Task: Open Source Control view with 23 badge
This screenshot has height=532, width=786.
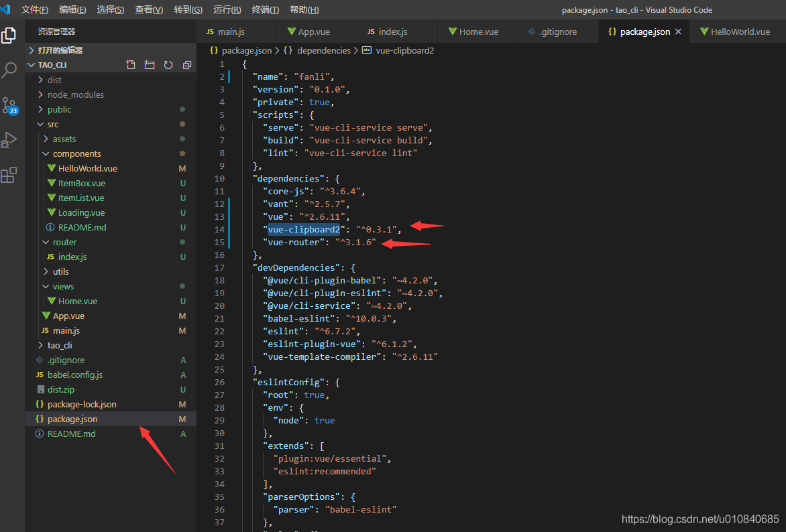Action: click(x=9, y=106)
